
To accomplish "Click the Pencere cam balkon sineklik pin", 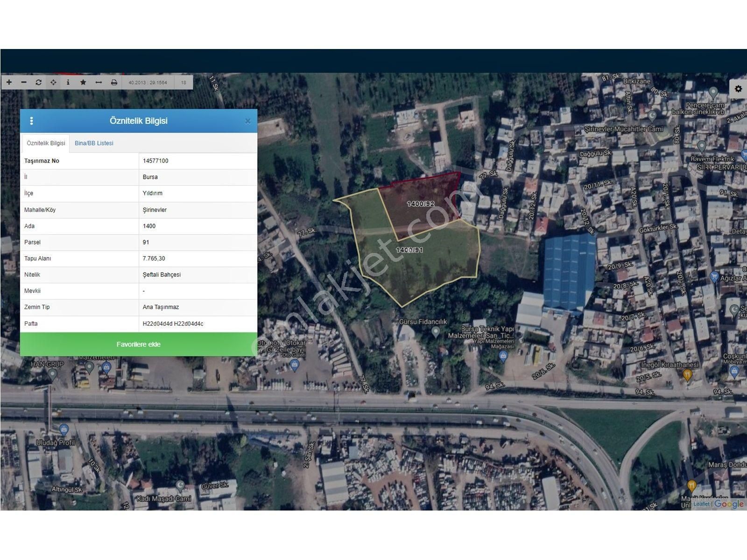I will point(713,93).
